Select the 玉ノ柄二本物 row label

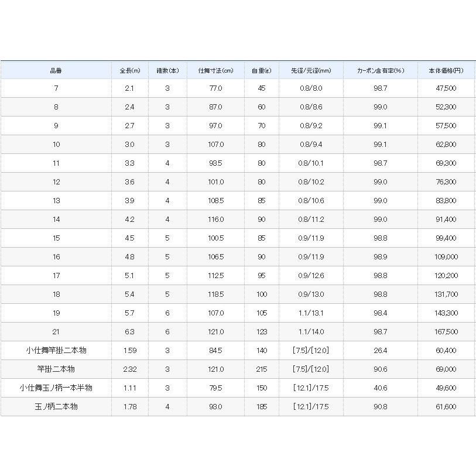pos(56,407)
